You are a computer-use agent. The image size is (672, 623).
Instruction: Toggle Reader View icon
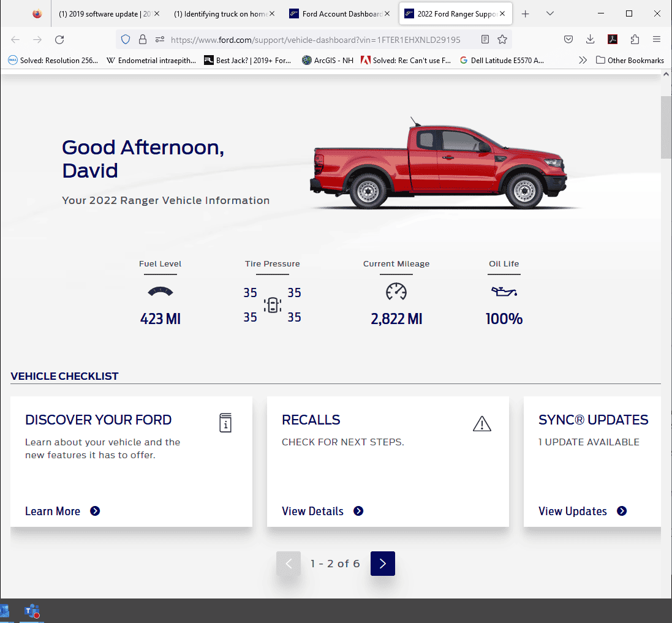[x=485, y=40]
